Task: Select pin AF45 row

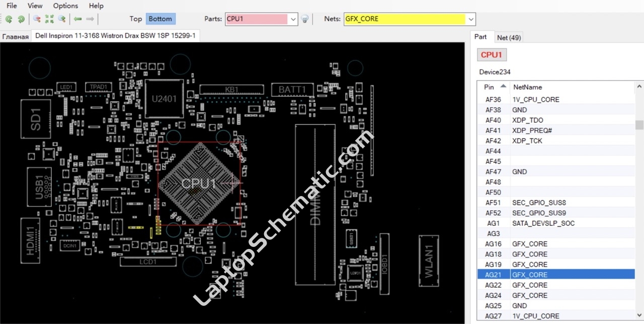Action: coord(556,161)
